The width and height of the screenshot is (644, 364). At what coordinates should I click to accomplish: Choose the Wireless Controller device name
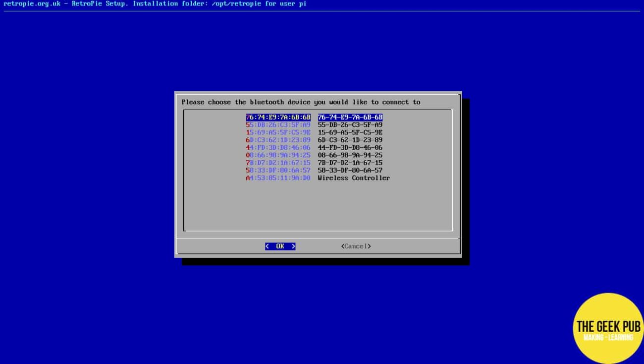pos(354,178)
